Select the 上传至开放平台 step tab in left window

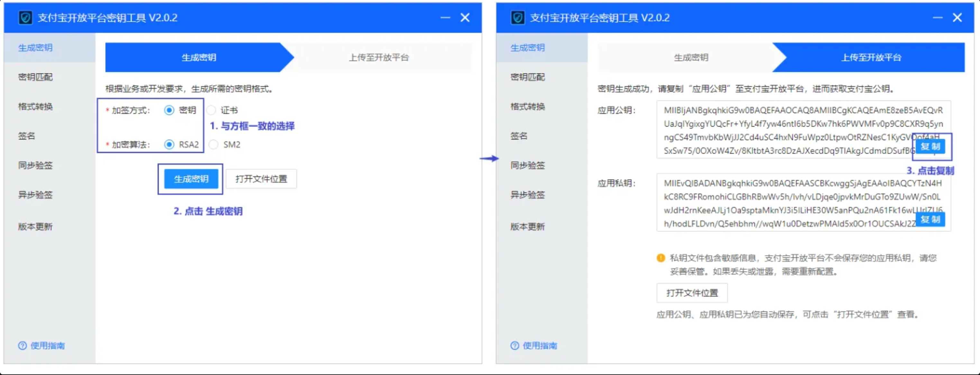[379, 58]
